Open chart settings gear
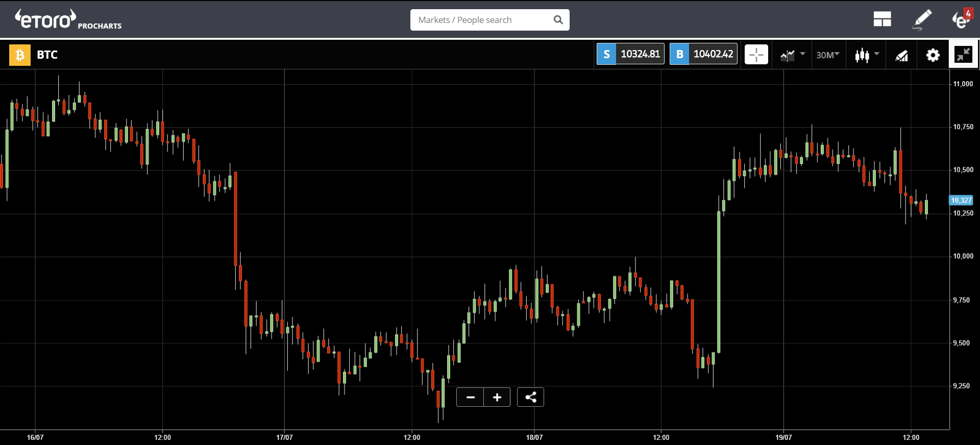 point(933,55)
